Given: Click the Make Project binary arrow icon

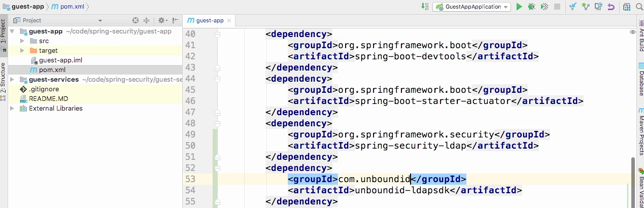Looking at the screenshot, I should [425, 7].
